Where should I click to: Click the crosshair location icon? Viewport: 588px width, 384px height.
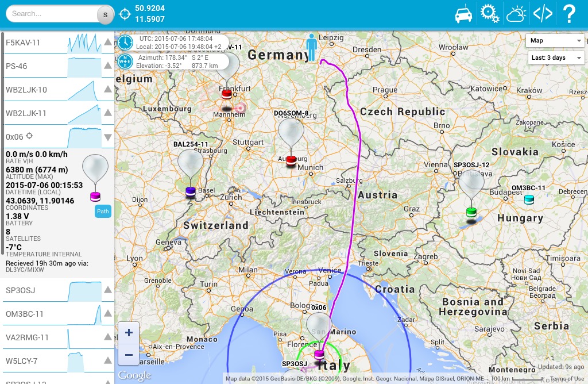tap(125, 14)
